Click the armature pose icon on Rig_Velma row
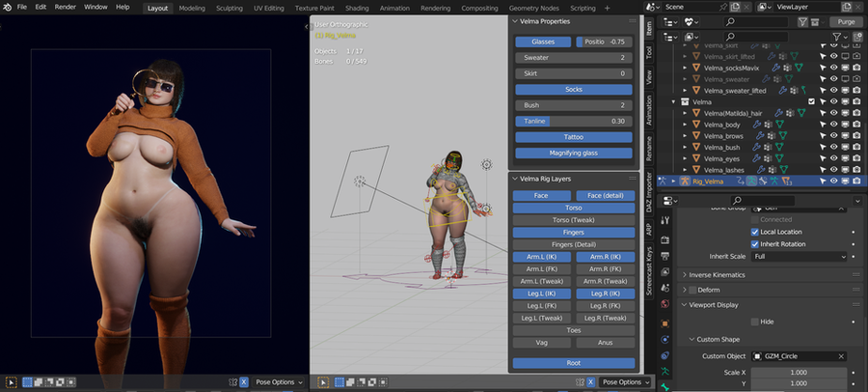Viewport: 868px width, 392px height. point(751,182)
